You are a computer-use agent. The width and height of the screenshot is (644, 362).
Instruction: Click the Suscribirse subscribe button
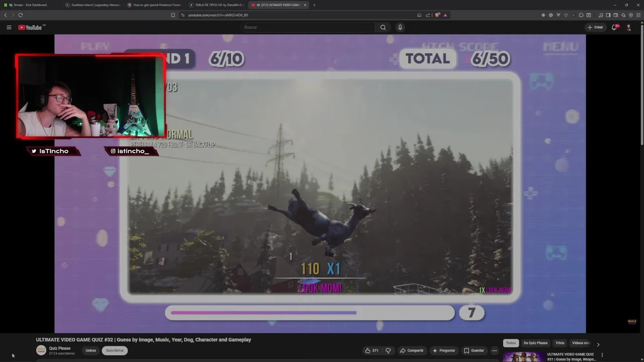[115, 350]
